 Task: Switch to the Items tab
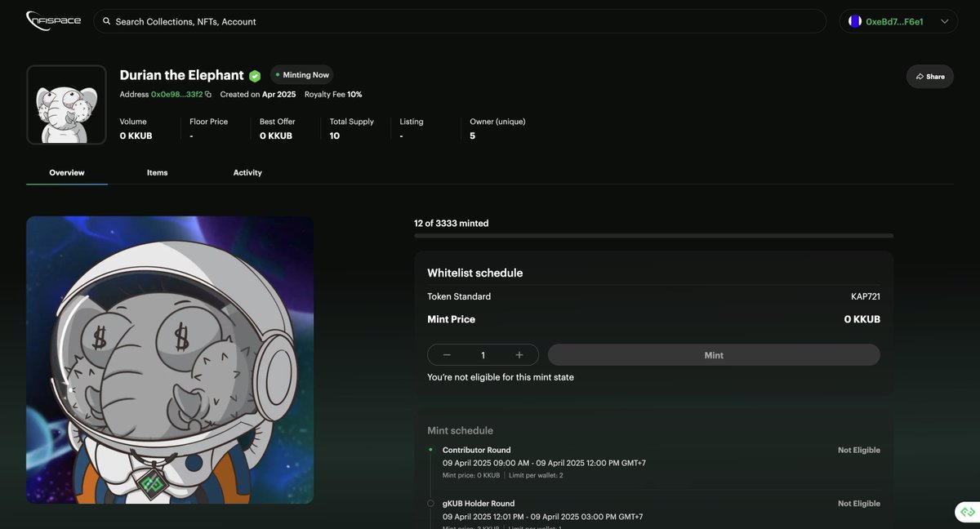coord(158,172)
